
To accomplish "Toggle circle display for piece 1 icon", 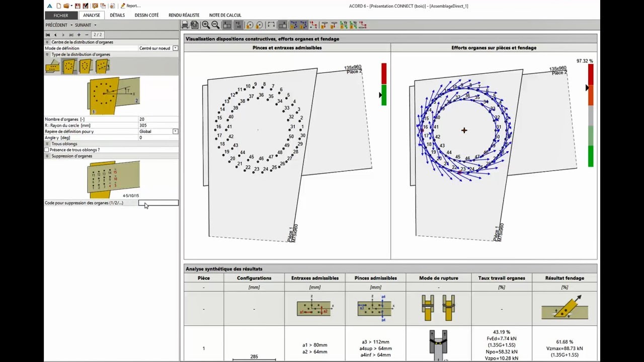I will click(x=250, y=25).
